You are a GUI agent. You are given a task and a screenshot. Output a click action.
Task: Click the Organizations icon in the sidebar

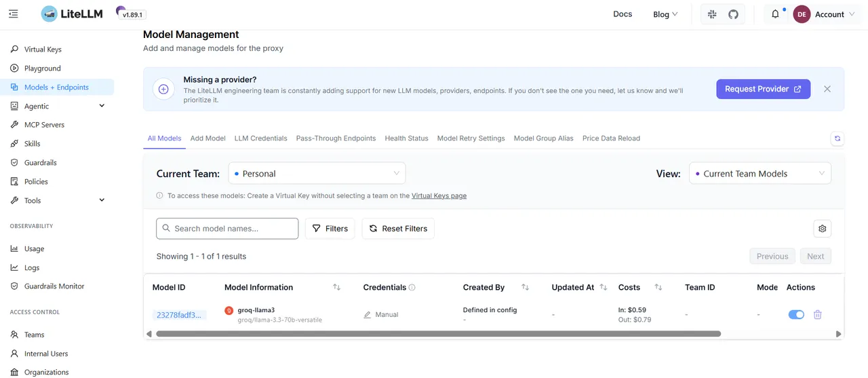pos(14,373)
